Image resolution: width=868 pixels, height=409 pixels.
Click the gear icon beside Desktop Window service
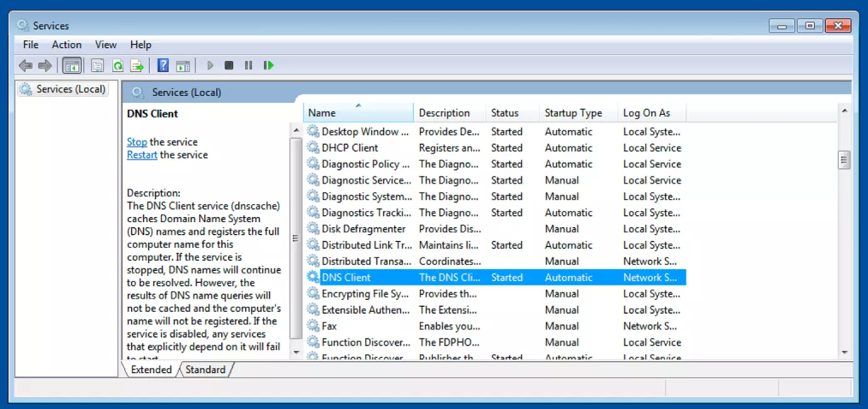(313, 132)
